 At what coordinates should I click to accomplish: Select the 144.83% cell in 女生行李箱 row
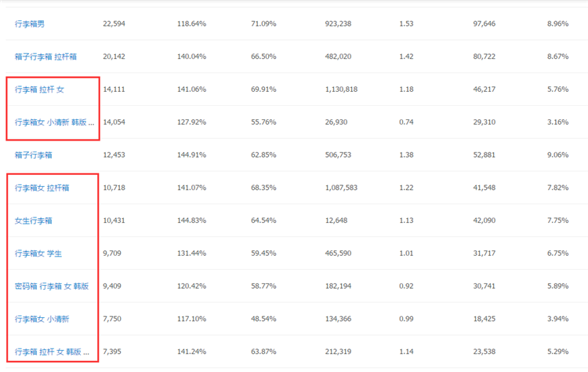click(x=191, y=221)
